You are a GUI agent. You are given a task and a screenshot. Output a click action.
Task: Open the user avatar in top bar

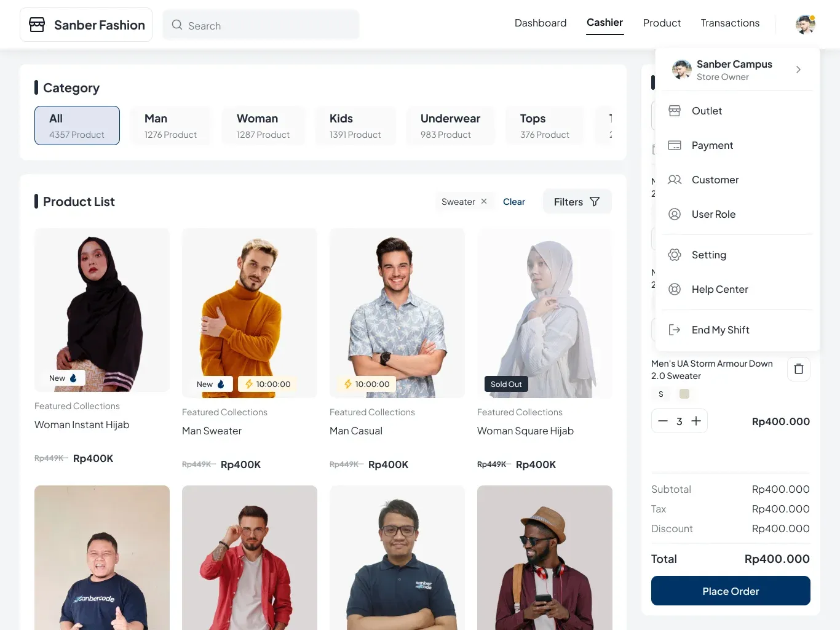[x=805, y=25]
